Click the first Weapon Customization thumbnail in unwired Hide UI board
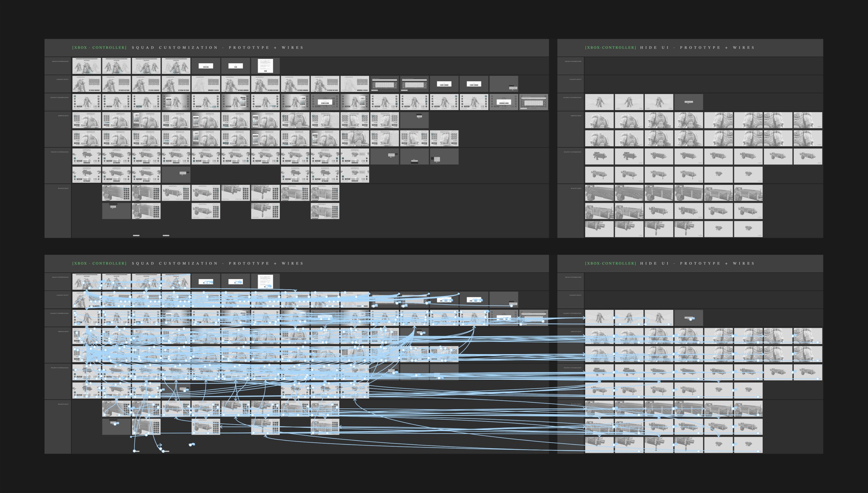Screen dimensions: 868x493 (x=599, y=157)
